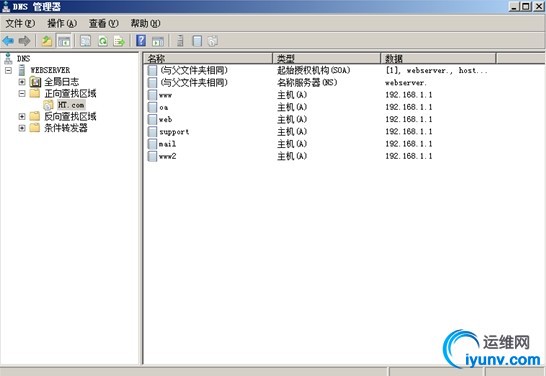Click the 条件转发器 folder icon

pos(34,127)
